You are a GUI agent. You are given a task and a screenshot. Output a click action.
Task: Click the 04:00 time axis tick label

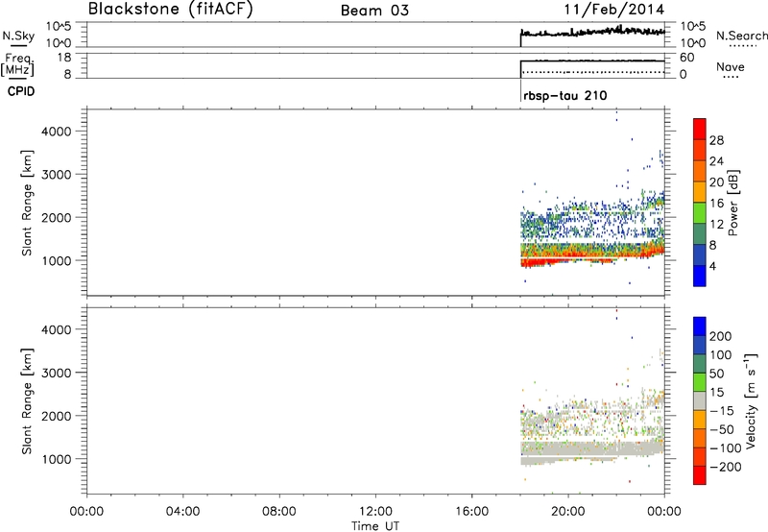(182, 512)
